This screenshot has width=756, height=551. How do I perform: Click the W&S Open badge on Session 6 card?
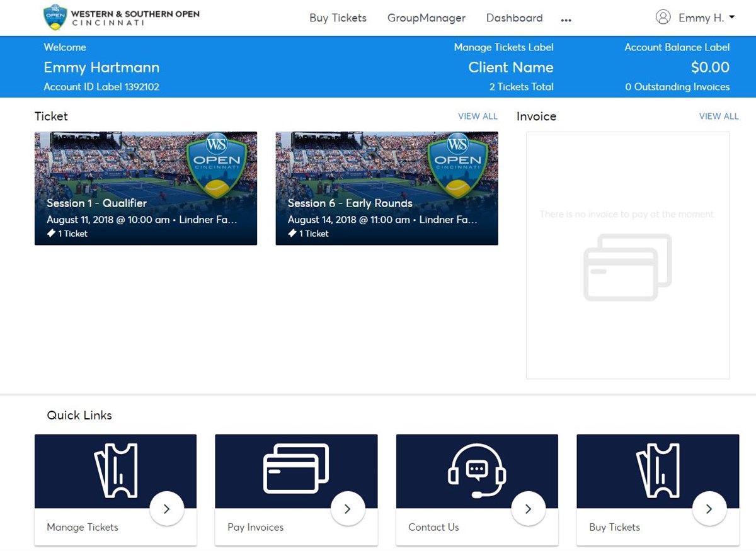[x=457, y=164]
